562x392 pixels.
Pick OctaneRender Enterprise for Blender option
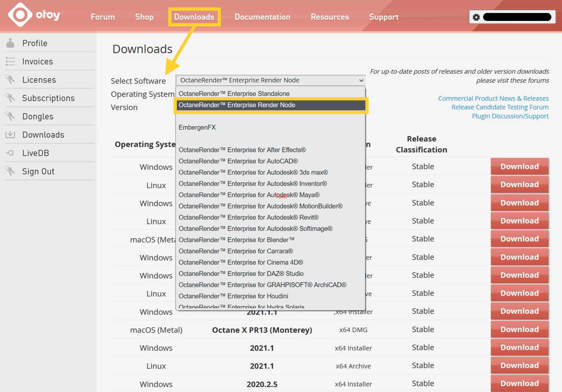click(236, 240)
